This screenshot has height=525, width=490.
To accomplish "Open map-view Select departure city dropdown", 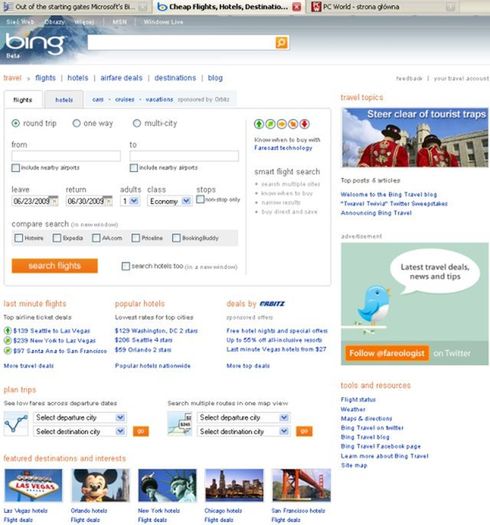I will pos(243,418).
